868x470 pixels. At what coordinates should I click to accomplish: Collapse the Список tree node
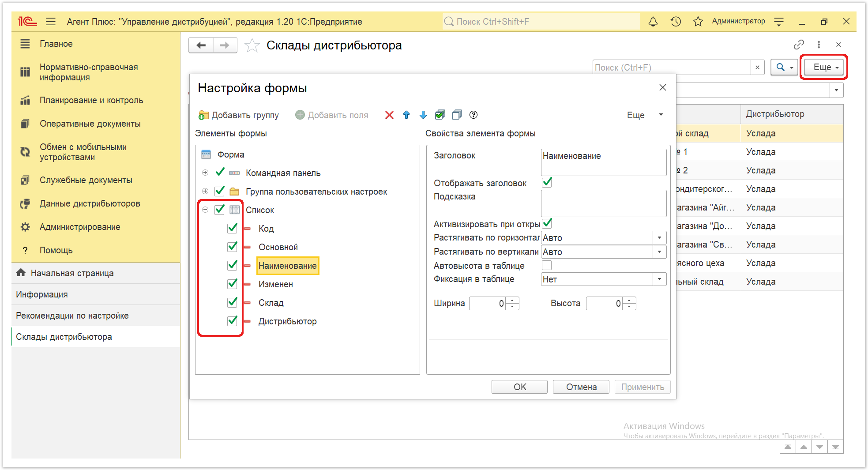click(x=205, y=210)
